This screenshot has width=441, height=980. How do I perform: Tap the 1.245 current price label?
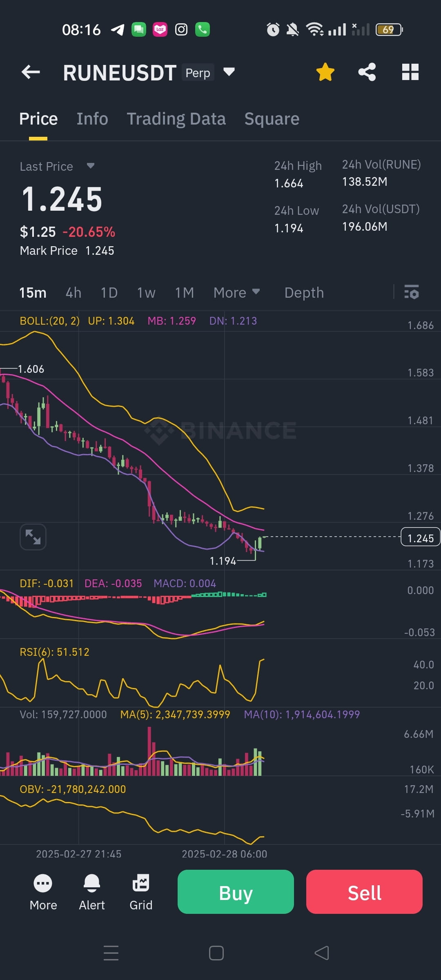coord(421,537)
